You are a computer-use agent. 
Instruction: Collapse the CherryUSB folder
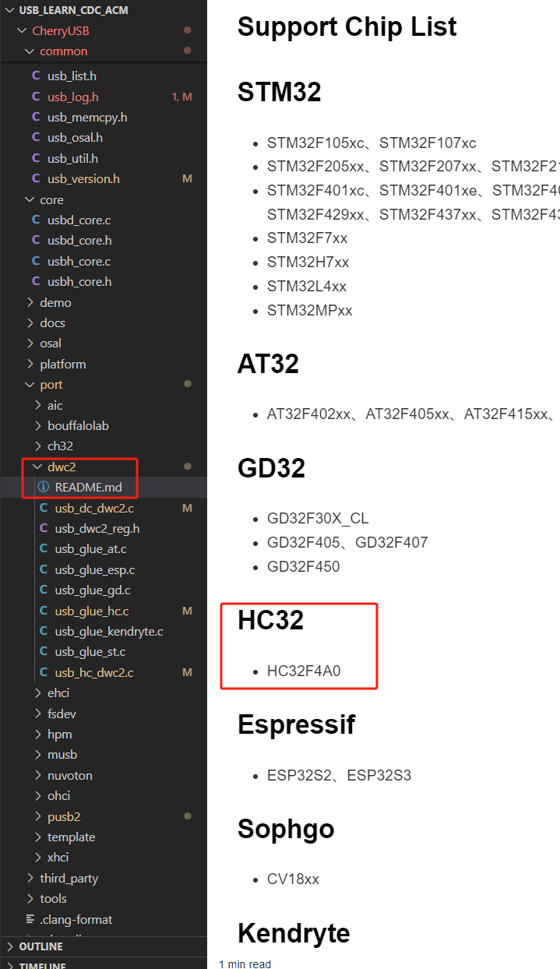(22, 30)
